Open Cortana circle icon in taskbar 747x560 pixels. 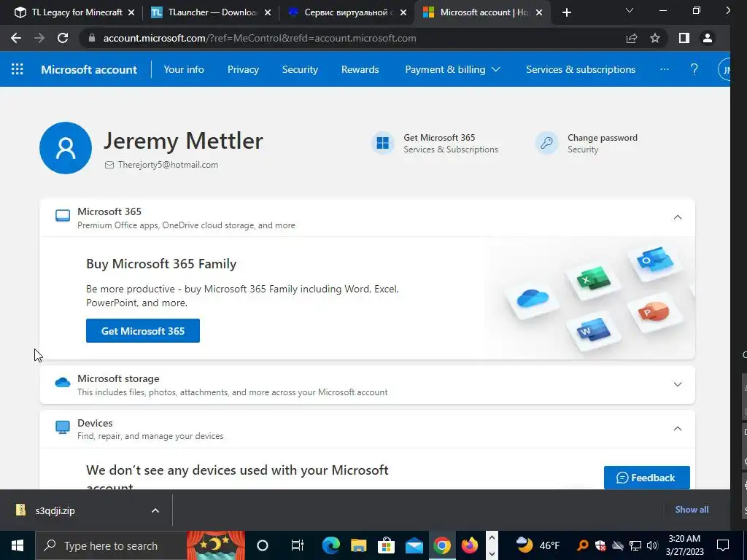click(263, 545)
